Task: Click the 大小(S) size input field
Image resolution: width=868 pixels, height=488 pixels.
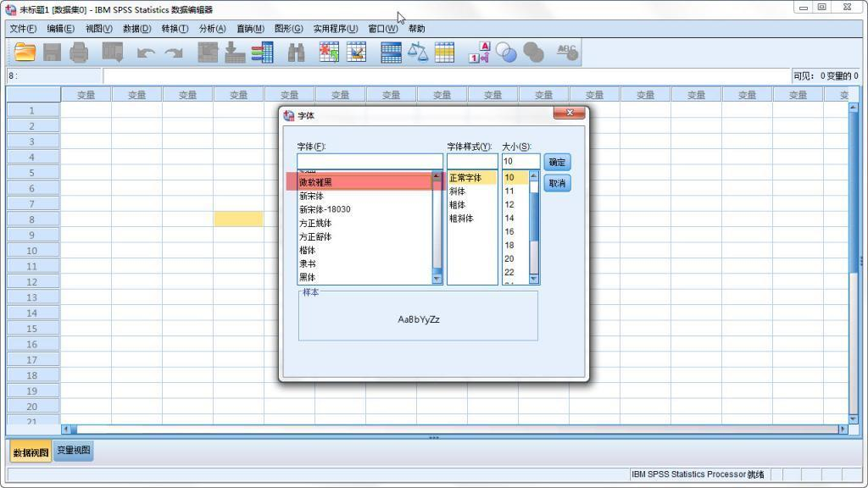Action: 520,162
